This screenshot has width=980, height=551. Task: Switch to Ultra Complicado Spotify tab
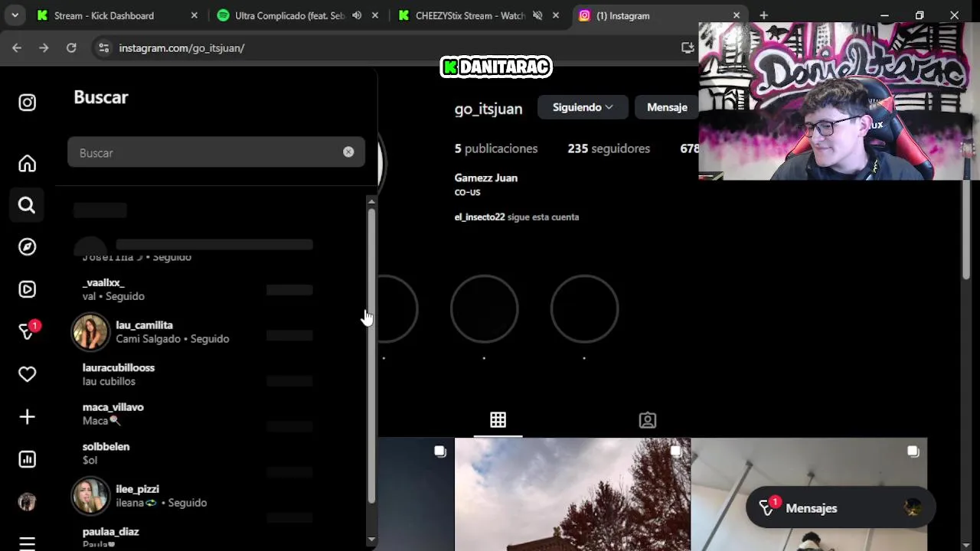pos(289,15)
